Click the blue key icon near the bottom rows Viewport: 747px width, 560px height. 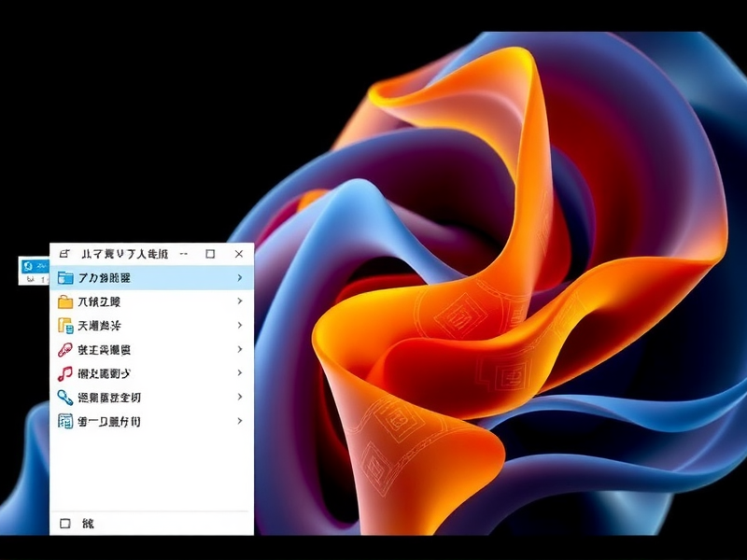[x=63, y=398]
